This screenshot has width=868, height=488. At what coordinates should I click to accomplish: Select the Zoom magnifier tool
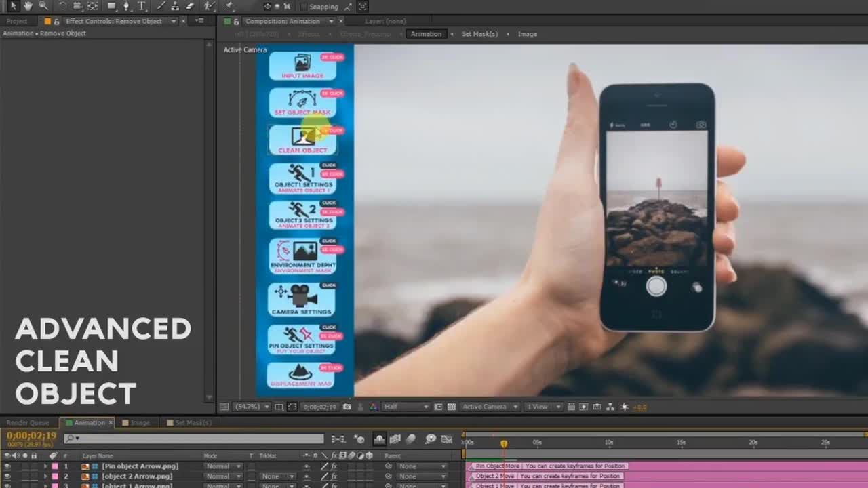tap(43, 6)
